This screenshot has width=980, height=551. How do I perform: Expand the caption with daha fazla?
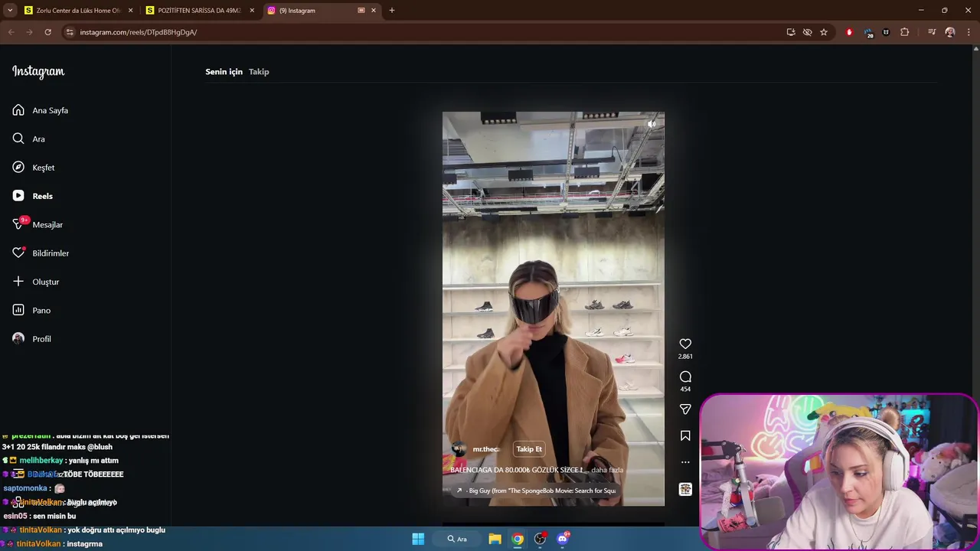(x=609, y=470)
